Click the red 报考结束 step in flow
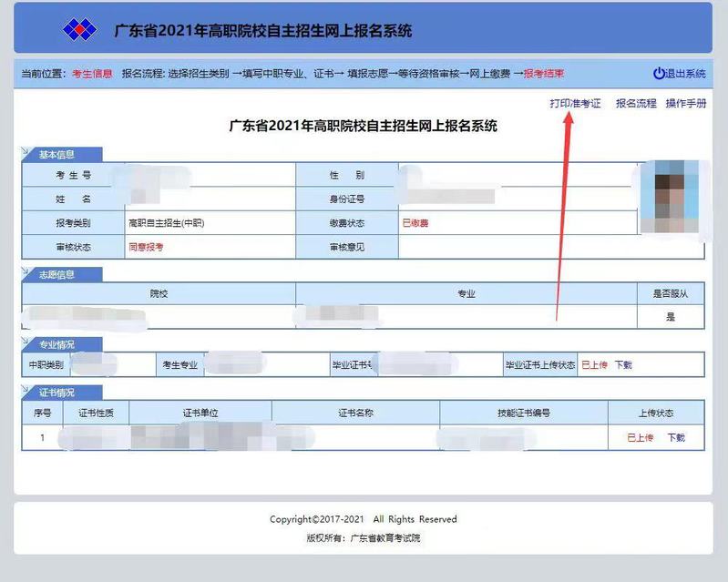This screenshot has width=728, height=582. 544,74
